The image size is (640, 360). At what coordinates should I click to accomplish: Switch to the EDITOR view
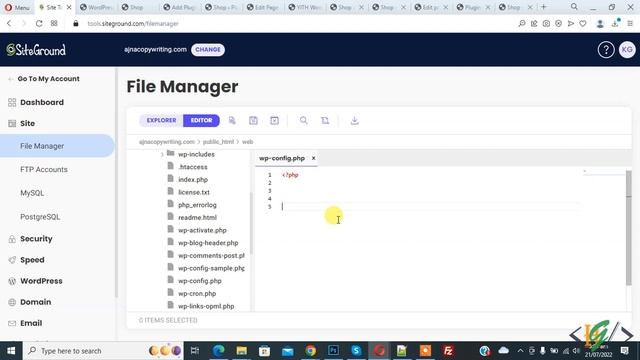click(x=201, y=120)
